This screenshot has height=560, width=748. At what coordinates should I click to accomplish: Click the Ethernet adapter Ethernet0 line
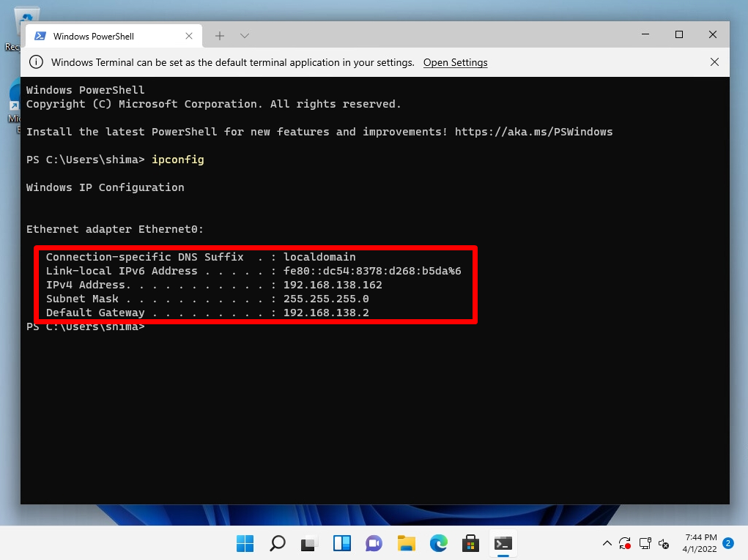click(114, 229)
